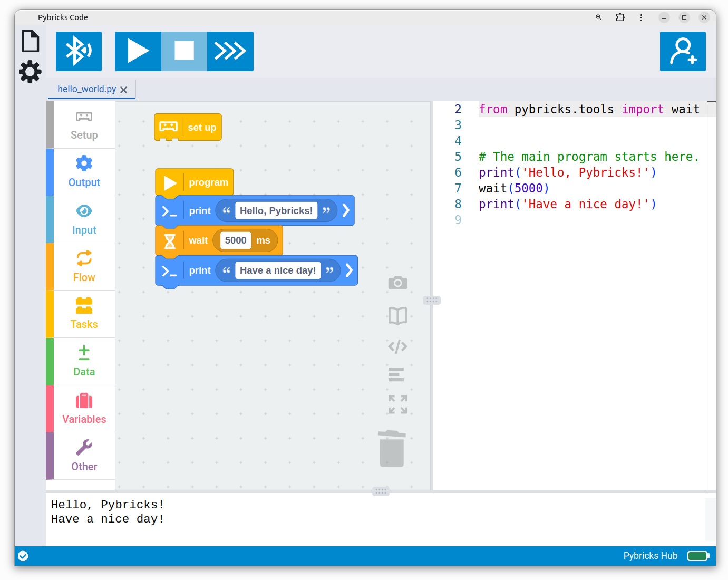Click the zoom to fit icon
The width and height of the screenshot is (728, 580).
coord(397,404)
